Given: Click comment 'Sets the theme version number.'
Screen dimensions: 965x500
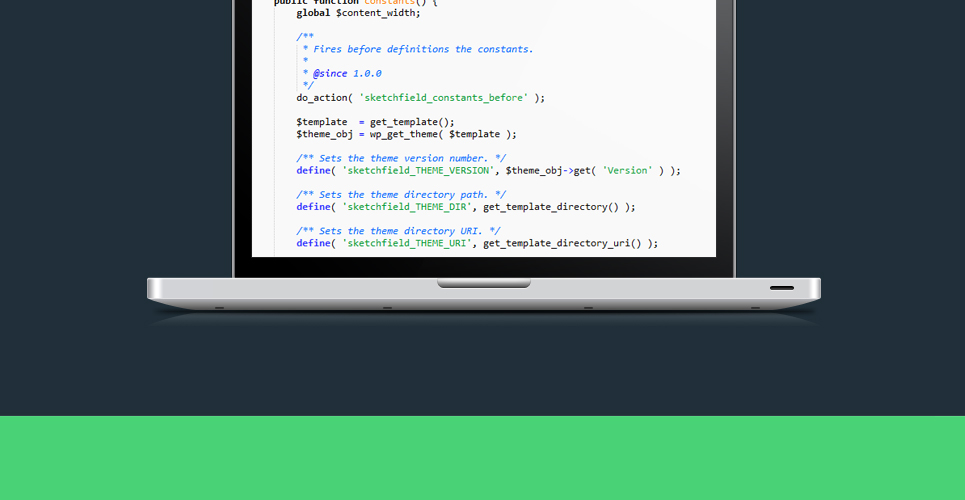Looking at the screenshot, I should pos(401,158).
